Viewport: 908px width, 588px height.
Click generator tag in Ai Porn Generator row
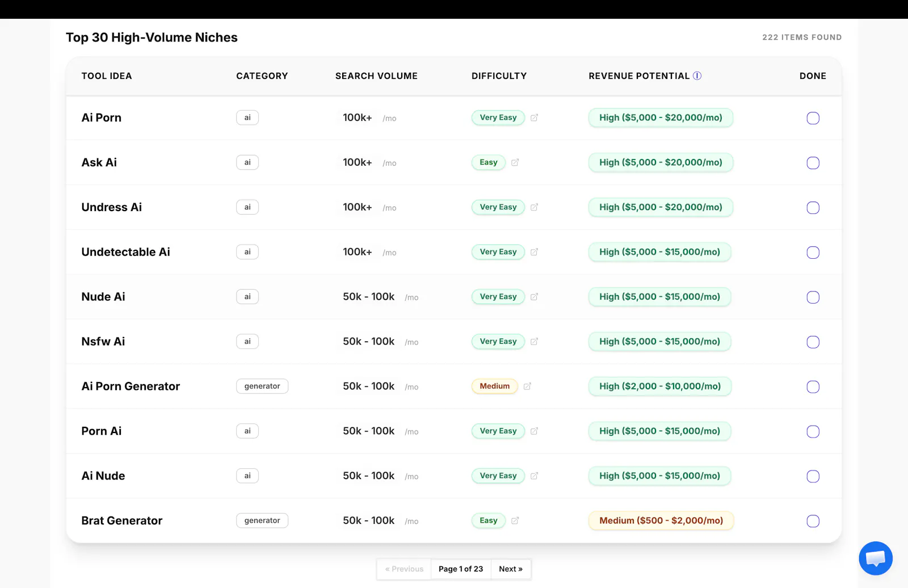pos(262,386)
